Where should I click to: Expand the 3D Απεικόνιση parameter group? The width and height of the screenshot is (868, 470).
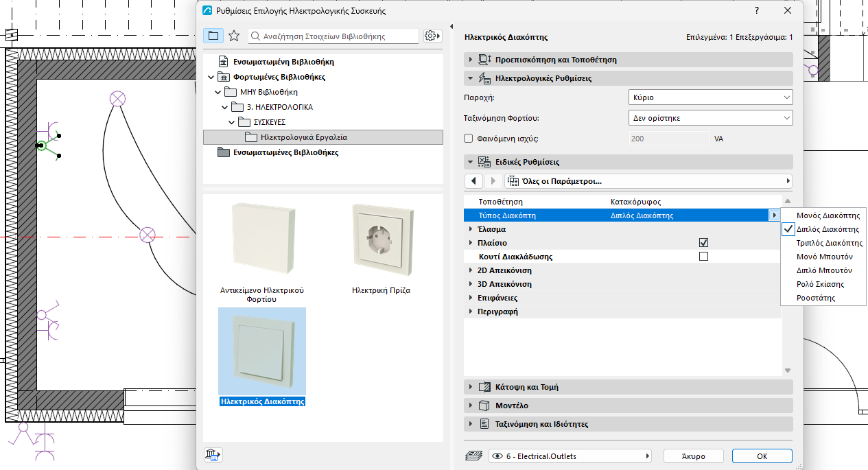click(470, 284)
